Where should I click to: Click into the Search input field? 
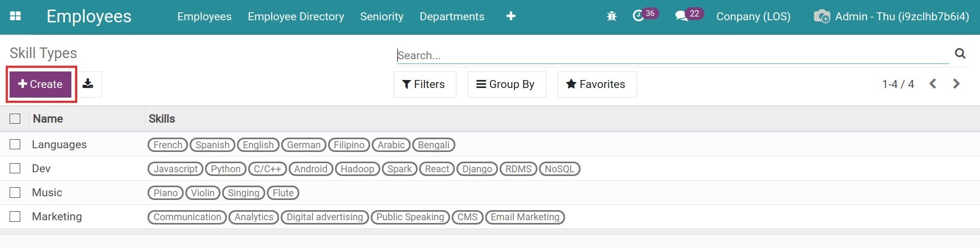click(671, 55)
